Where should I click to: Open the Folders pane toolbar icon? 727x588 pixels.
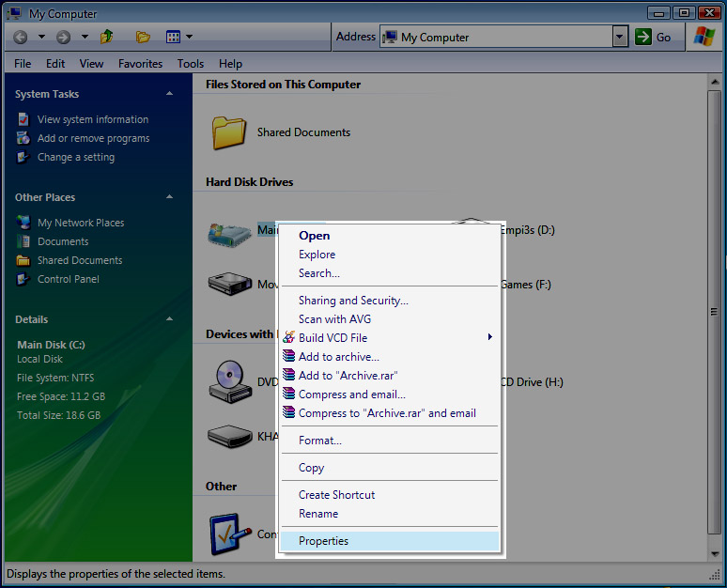coord(143,37)
